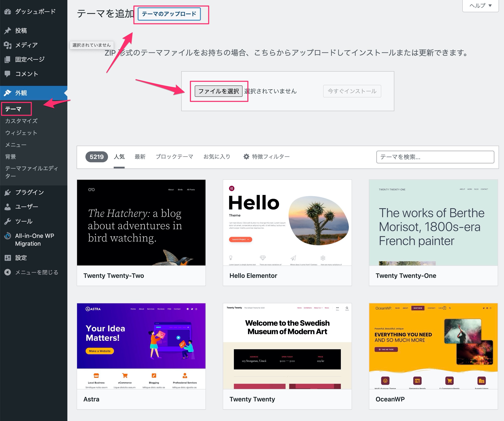The width and height of the screenshot is (504, 421).
Task: Open the テーマ submenu item
Action: point(13,109)
